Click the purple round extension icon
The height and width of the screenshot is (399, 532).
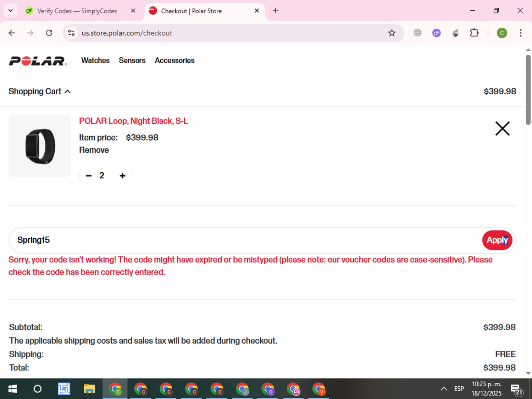pos(436,33)
